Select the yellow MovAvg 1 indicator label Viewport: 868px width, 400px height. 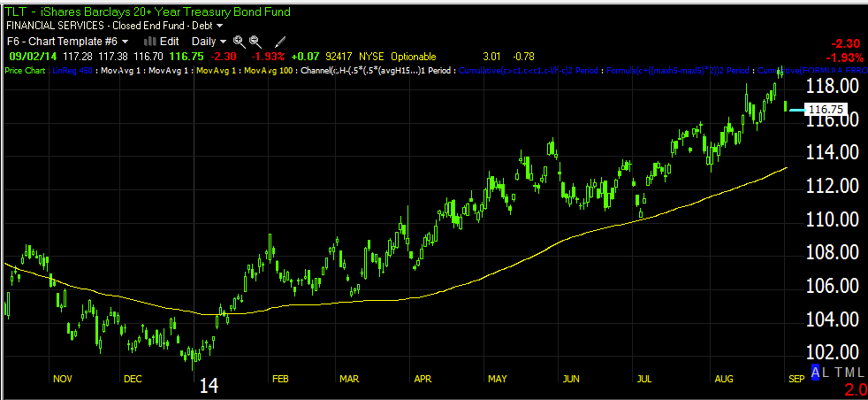tap(217, 71)
